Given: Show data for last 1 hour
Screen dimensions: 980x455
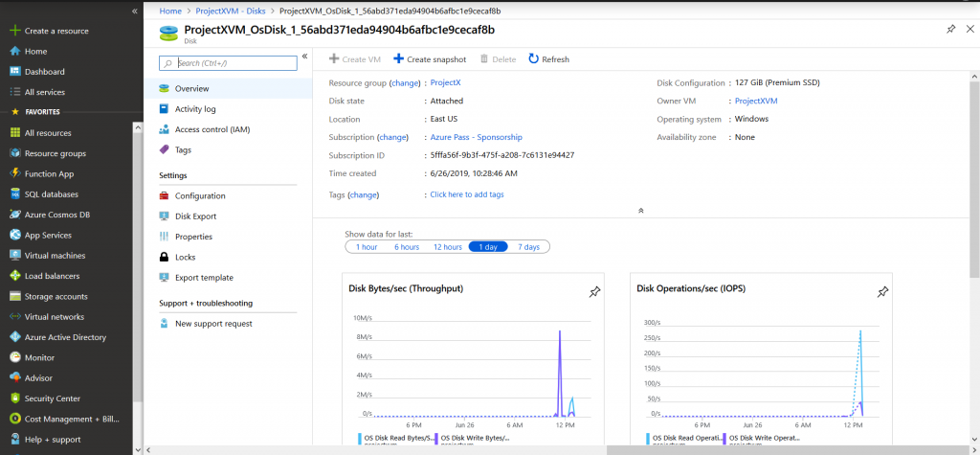Looking at the screenshot, I should [367, 247].
